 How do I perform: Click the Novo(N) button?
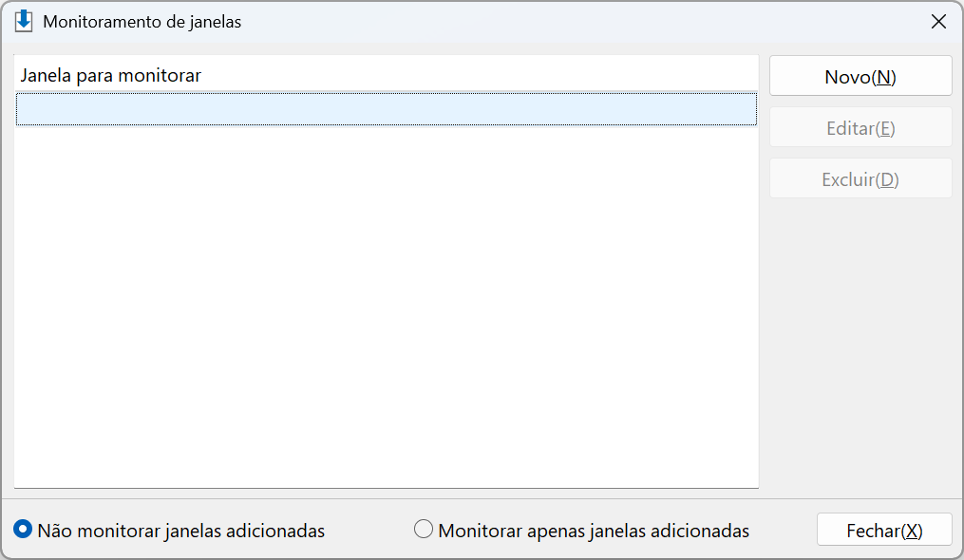point(860,76)
